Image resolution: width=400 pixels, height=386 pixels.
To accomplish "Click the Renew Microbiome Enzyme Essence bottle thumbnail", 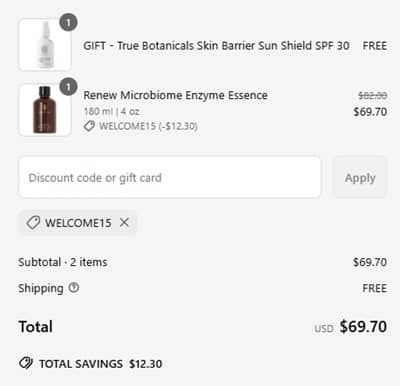I will click(45, 110).
